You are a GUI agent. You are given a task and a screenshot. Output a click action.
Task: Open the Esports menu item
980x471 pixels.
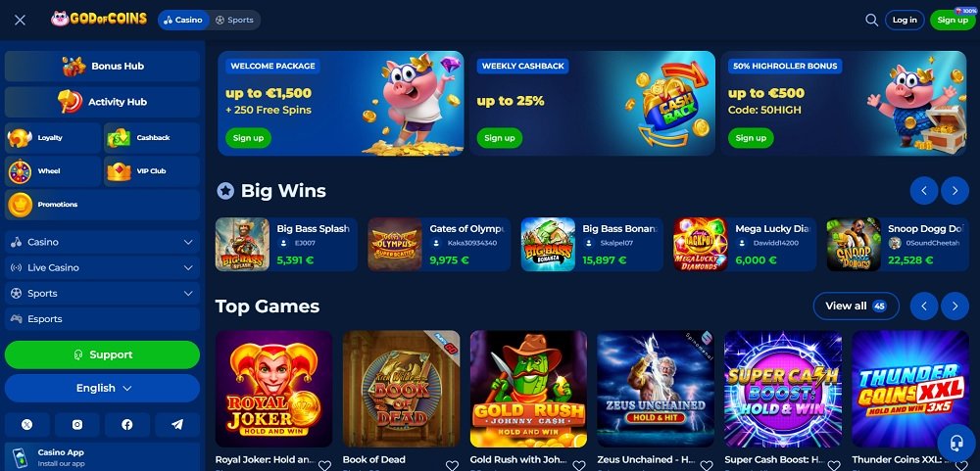[103, 318]
